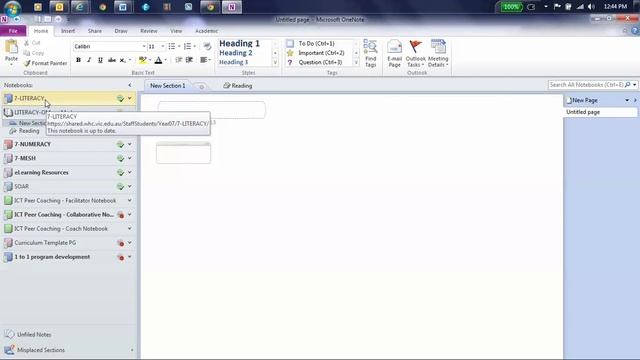This screenshot has width=640, height=360.
Task: Switch to the Review ribbon tab
Action: click(x=149, y=31)
